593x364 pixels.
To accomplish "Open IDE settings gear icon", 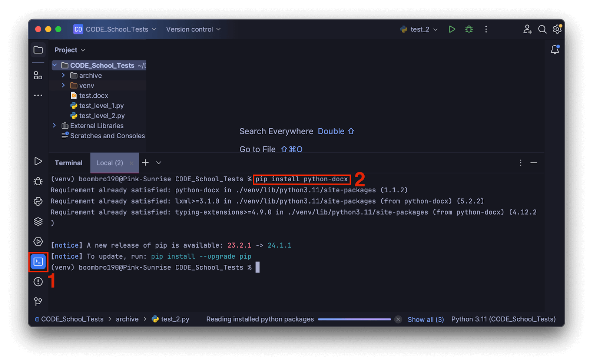I will click(x=557, y=29).
